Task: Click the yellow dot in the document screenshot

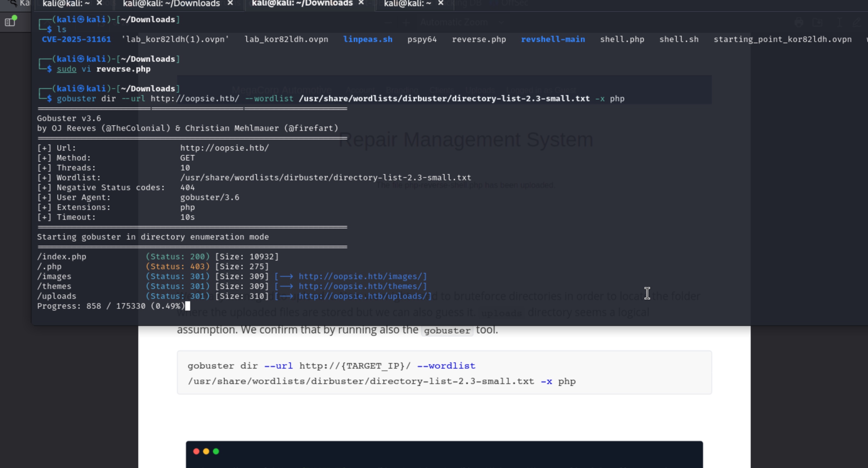Action: (206, 451)
